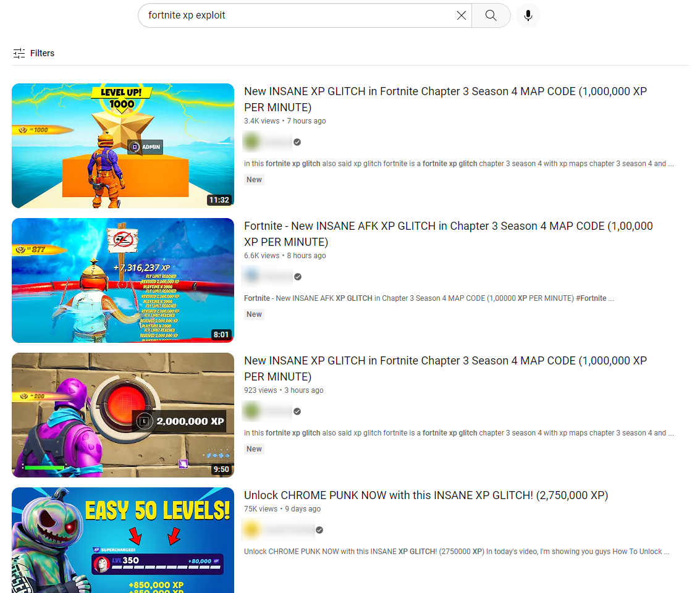Viewport: 700px width, 593px height.
Task: Open the 'New INSANE AFK XP GLITCH' title
Action: point(448,234)
